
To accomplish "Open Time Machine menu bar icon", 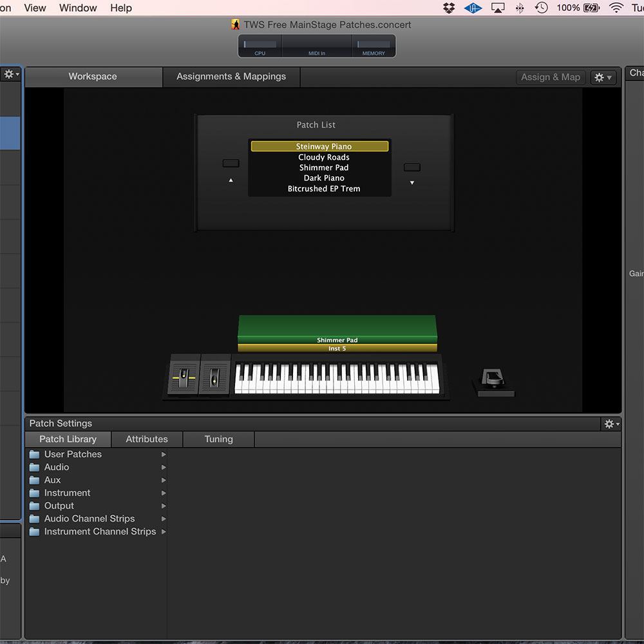I will pyautogui.click(x=542, y=8).
